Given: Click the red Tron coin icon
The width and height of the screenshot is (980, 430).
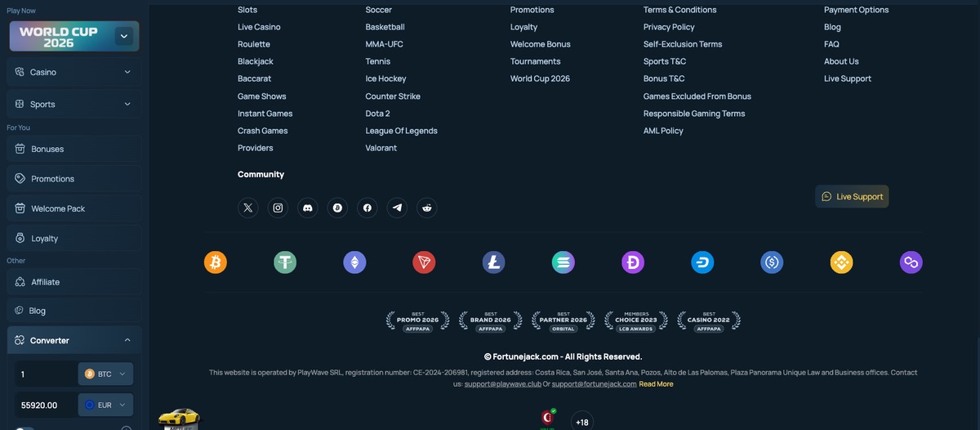Looking at the screenshot, I should click(424, 262).
